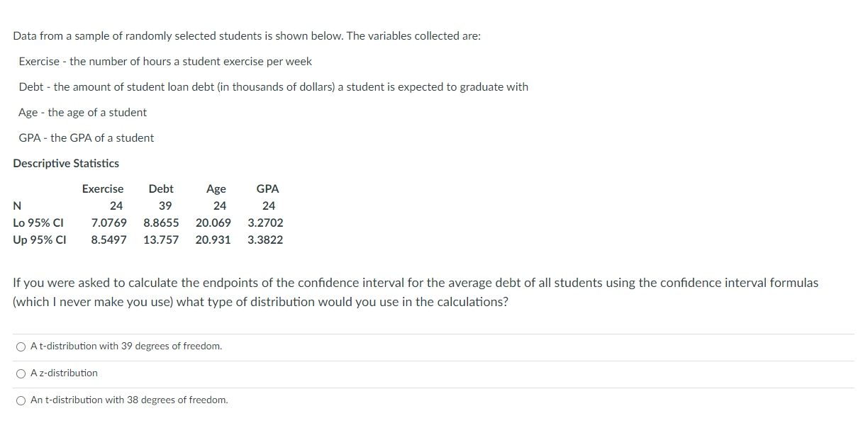The image size is (868, 428).
Task: Click the Exercise column header
Action: [103, 188]
